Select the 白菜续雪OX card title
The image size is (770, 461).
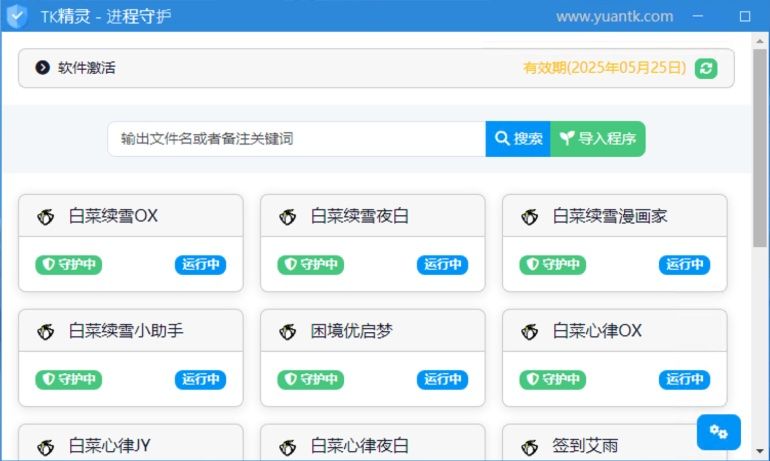click(113, 216)
